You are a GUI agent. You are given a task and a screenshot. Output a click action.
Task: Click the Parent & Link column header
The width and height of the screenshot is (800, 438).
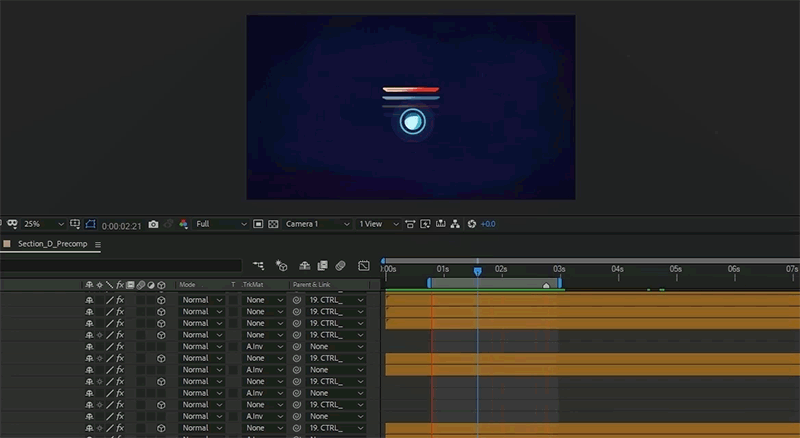click(x=311, y=285)
